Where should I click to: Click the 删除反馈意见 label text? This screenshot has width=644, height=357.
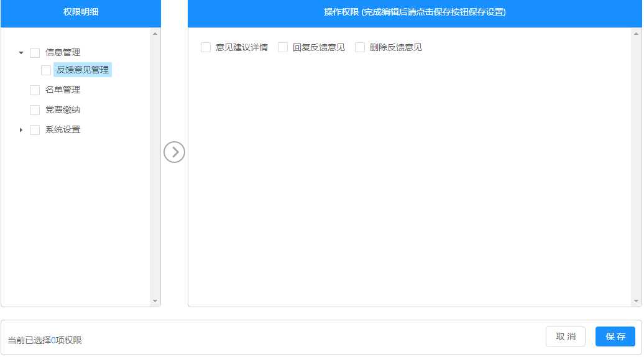(x=395, y=47)
